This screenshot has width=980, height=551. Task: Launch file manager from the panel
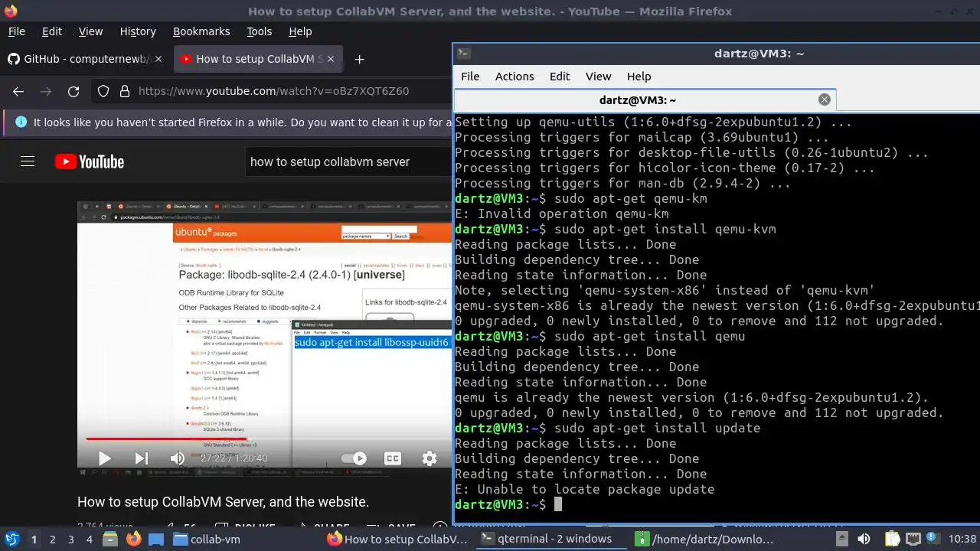point(110,539)
